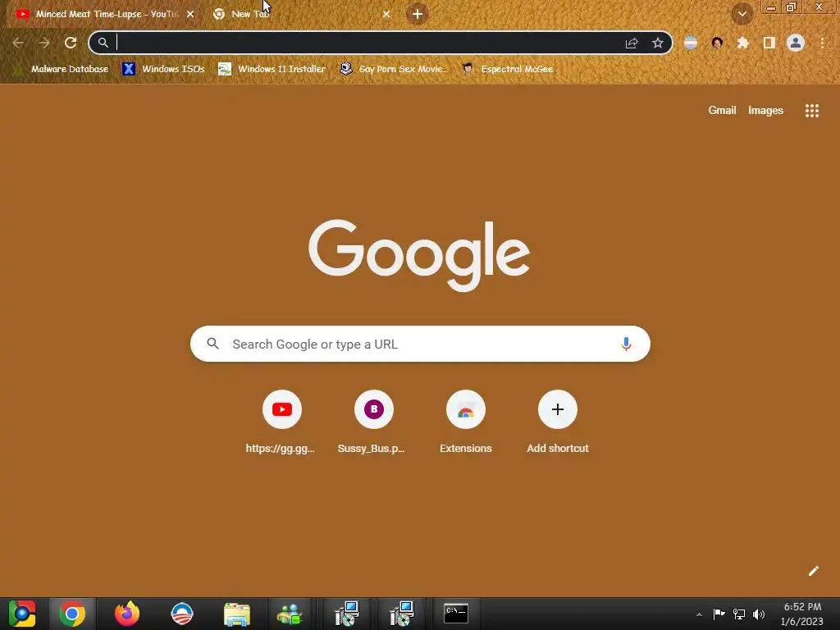This screenshot has width=840, height=630.
Task: Open the https://gg.gg YouTube shortcut
Action: click(x=282, y=423)
